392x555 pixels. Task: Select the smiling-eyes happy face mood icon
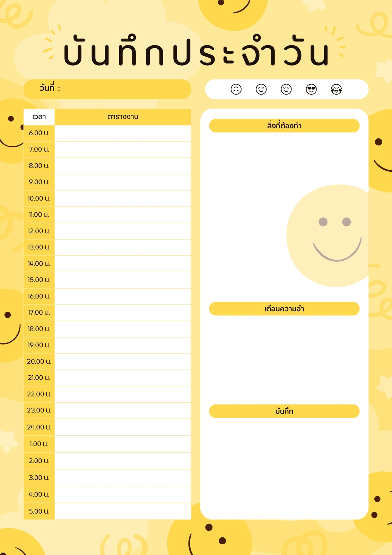coord(261,89)
